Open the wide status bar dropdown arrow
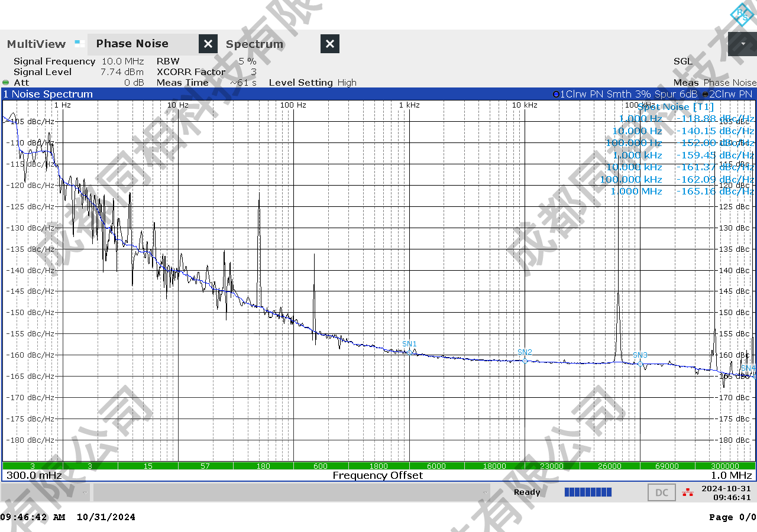 coord(486,492)
